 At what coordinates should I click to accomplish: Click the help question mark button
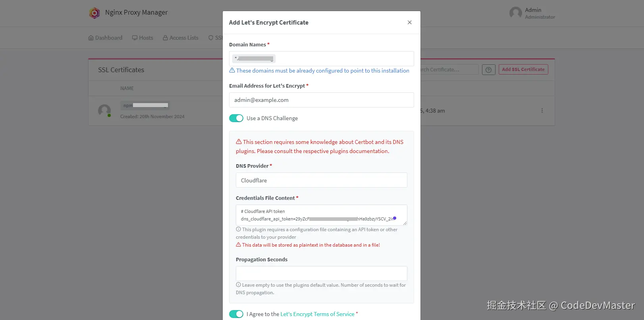coord(488,70)
